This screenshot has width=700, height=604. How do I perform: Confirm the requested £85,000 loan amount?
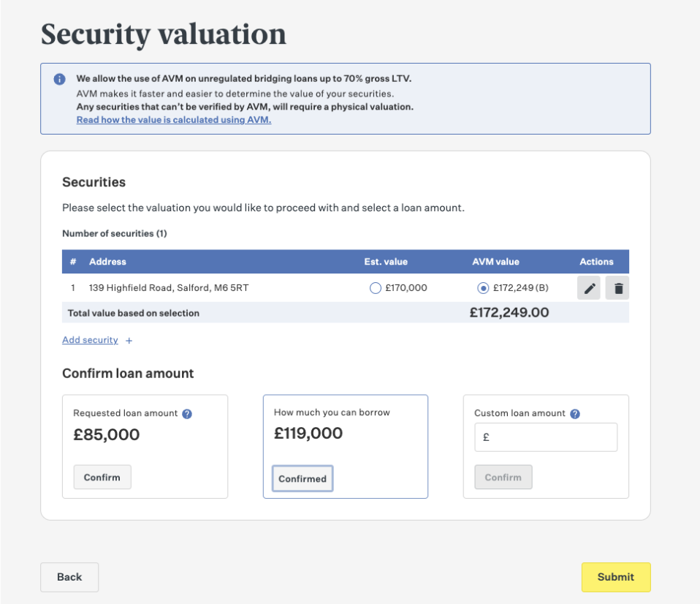click(102, 477)
